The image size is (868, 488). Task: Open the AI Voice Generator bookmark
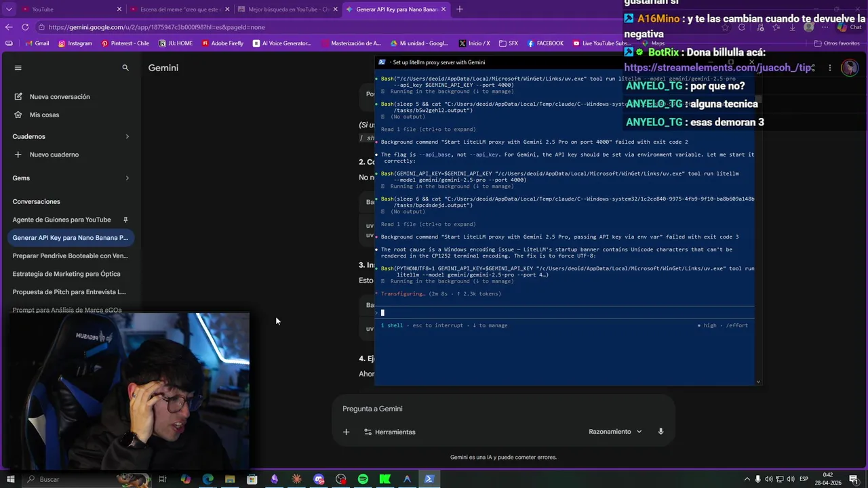282,43
